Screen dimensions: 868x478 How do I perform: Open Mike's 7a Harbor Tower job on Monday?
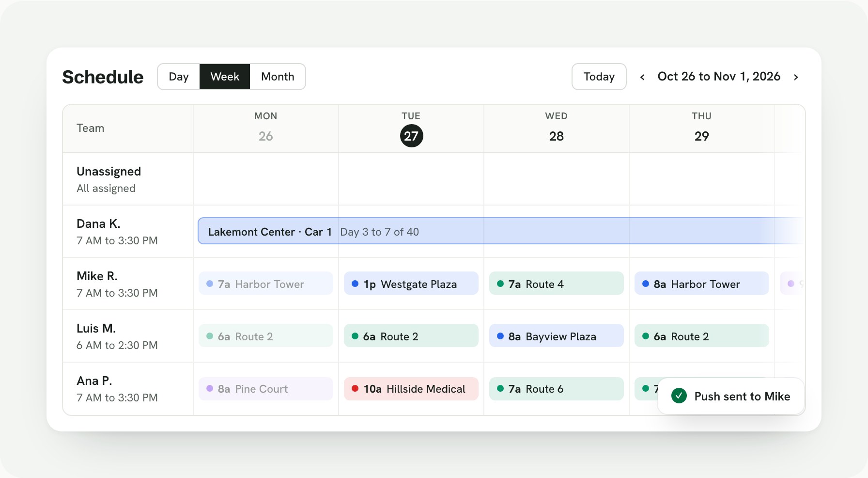[266, 284]
